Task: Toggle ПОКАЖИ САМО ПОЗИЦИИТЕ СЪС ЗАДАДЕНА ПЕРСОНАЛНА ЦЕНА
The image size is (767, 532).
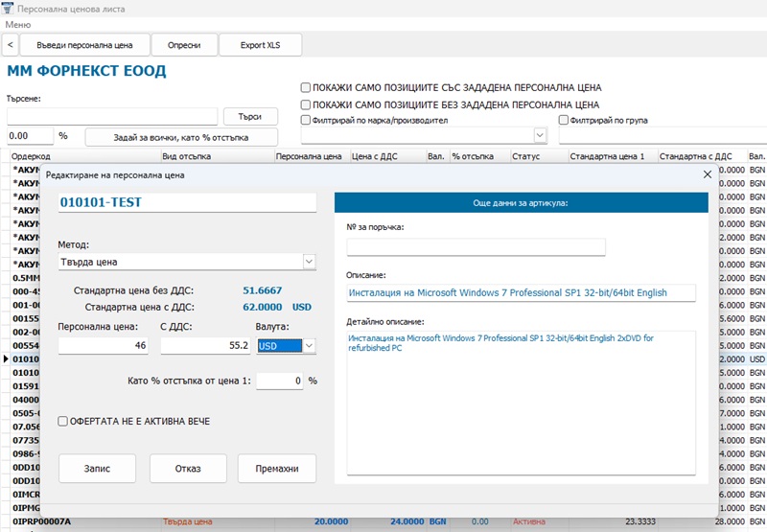Action: pos(306,87)
